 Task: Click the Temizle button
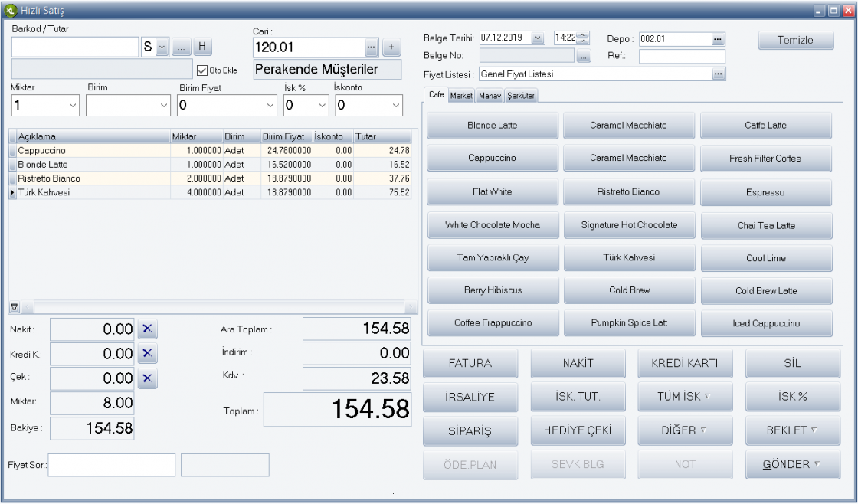[796, 41]
